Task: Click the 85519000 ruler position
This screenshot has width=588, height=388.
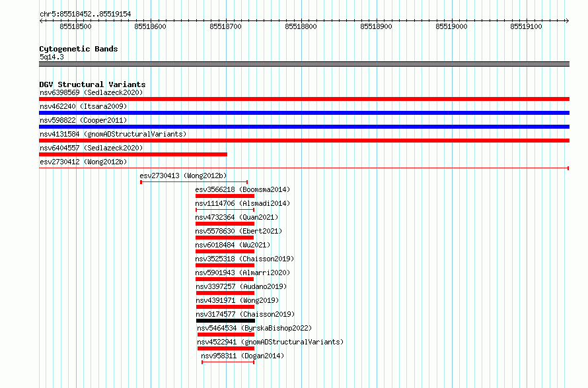Action: coord(451,26)
